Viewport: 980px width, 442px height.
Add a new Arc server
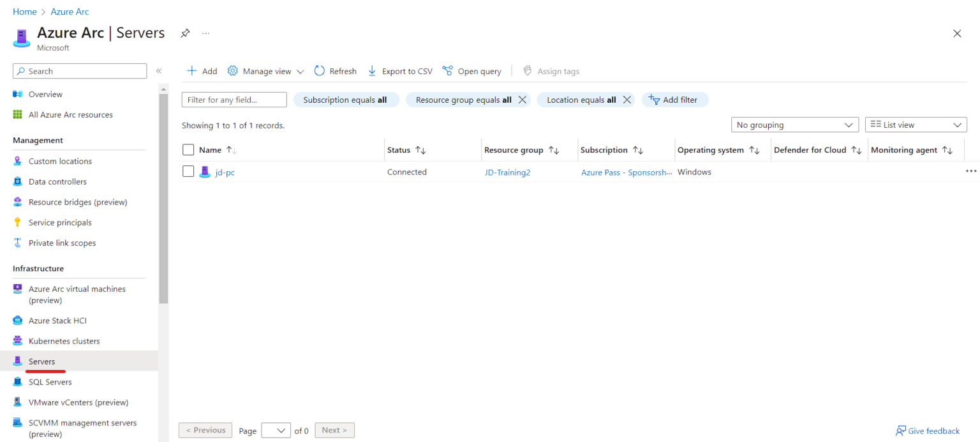click(x=201, y=71)
